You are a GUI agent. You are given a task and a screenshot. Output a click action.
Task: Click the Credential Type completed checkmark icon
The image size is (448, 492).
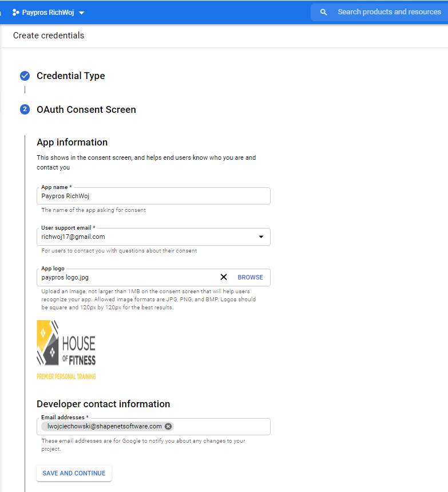click(x=25, y=76)
